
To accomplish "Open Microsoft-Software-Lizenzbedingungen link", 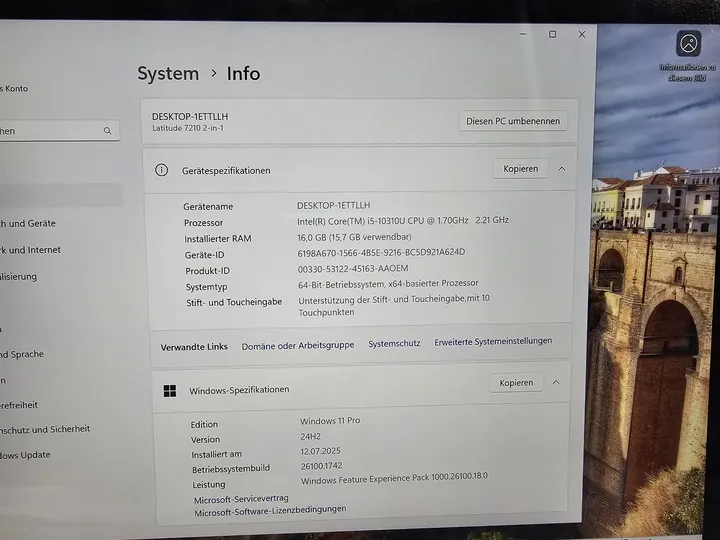I will pyautogui.click(x=270, y=511).
